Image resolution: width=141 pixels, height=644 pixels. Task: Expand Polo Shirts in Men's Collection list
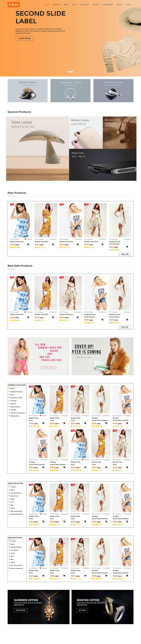pos(14,496)
